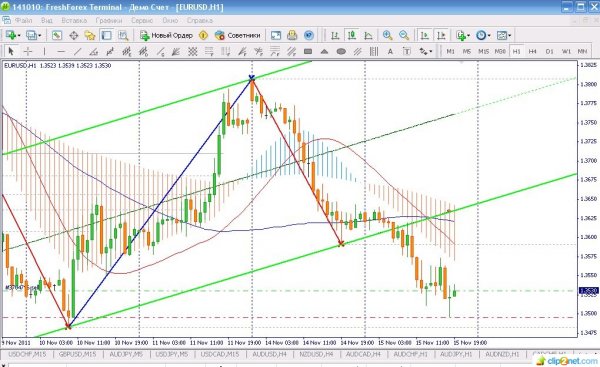Click the zoom out magnifier icon

pos(404,36)
